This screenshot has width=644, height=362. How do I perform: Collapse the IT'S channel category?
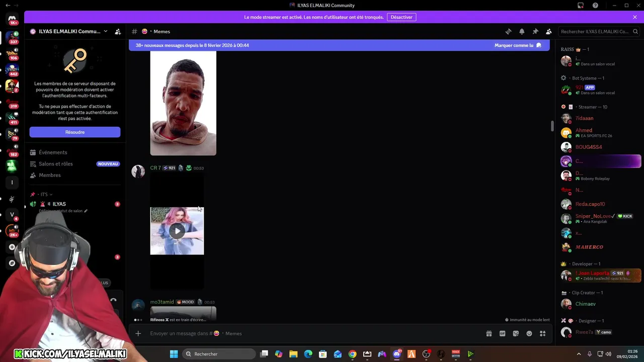point(45,195)
